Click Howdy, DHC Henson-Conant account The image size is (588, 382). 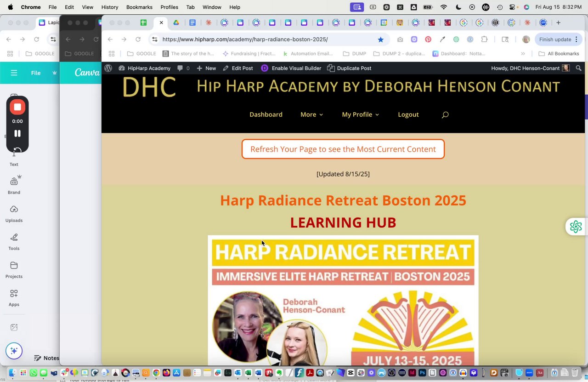(x=530, y=68)
